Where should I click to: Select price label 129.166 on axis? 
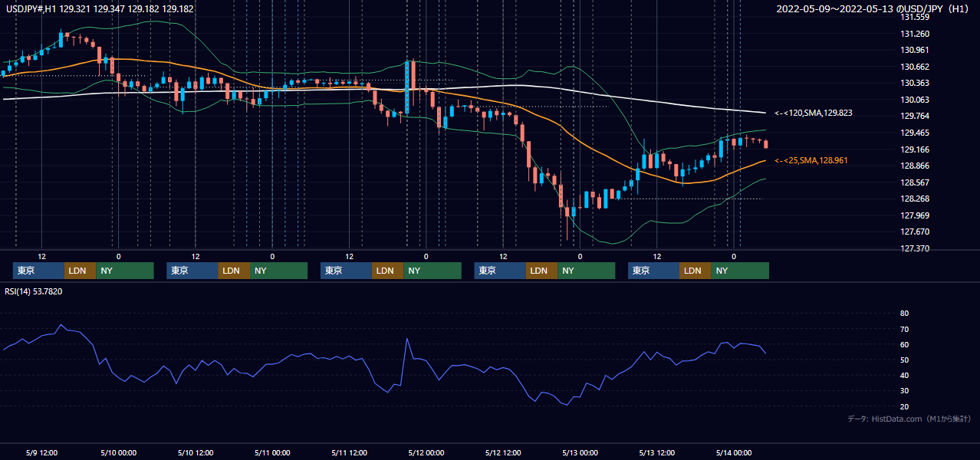915,149
